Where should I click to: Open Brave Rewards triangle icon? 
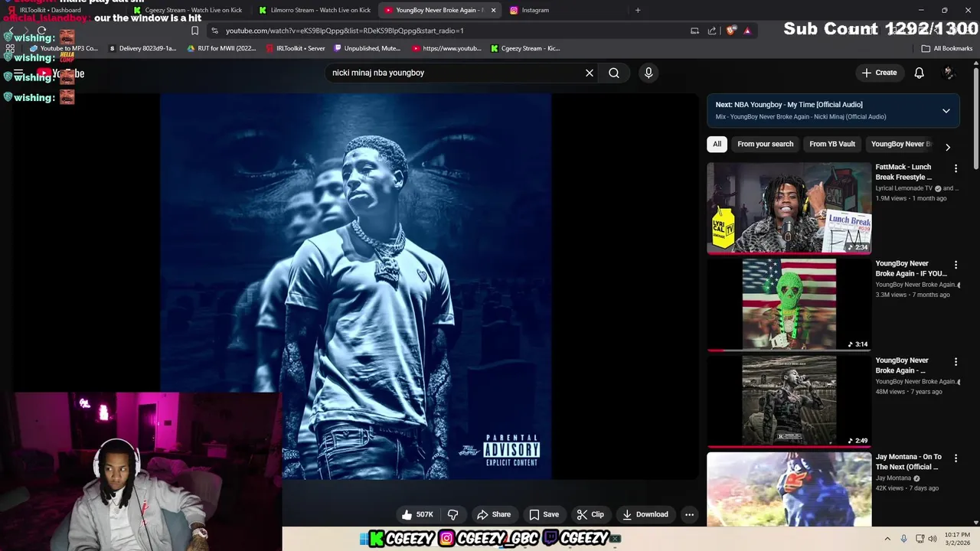pos(747,31)
